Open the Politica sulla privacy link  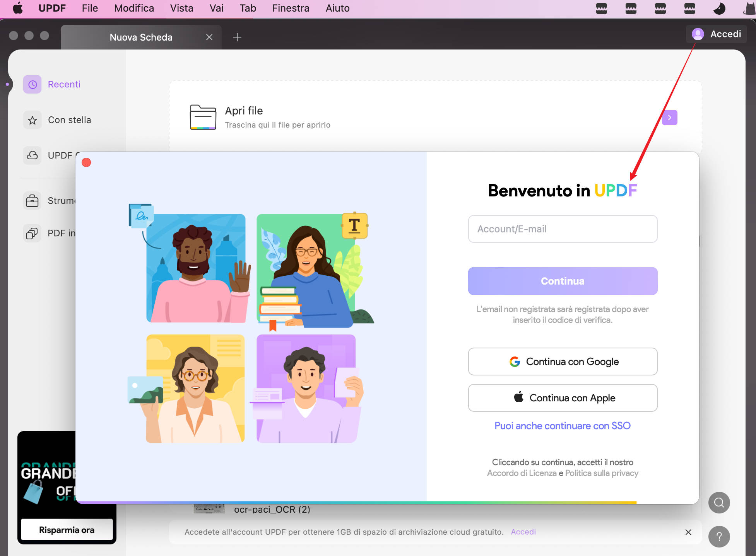click(602, 473)
